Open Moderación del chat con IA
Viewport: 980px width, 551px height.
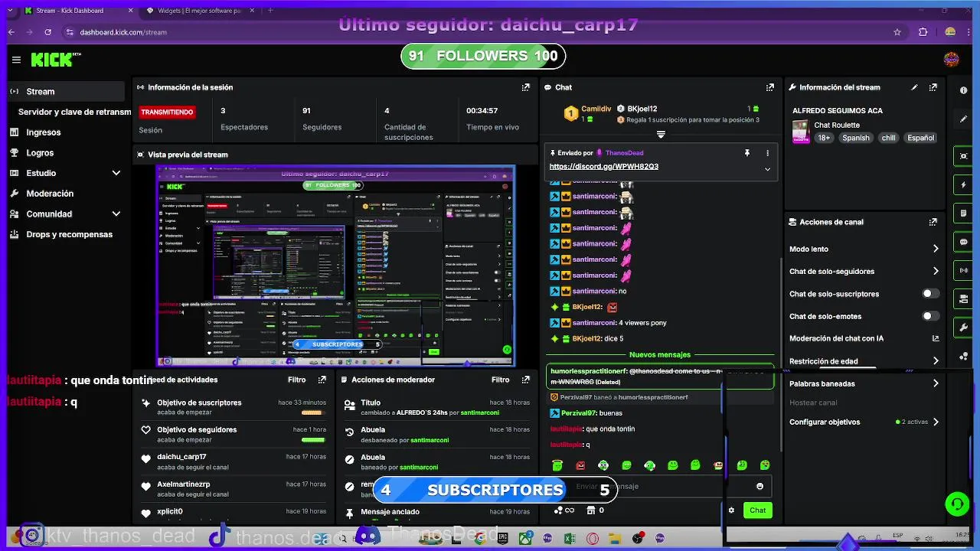(864, 338)
